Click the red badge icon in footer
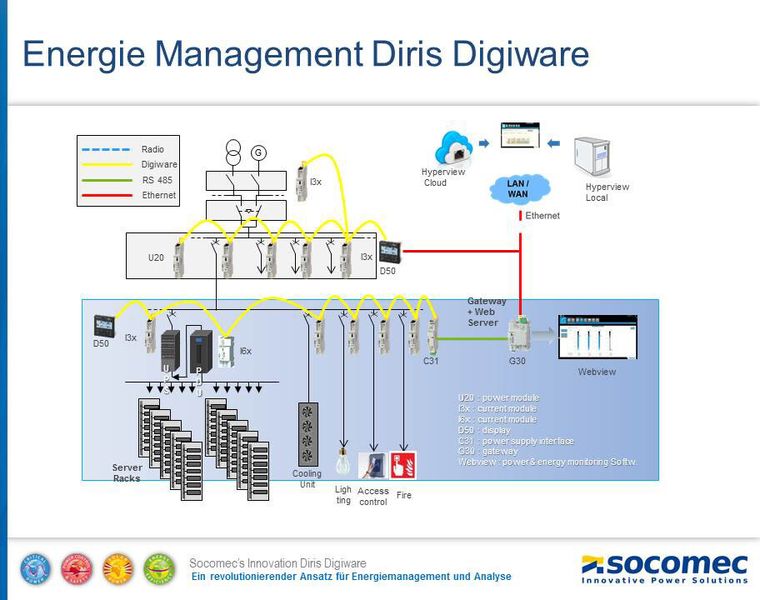760x600 pixels. [77, 568]
